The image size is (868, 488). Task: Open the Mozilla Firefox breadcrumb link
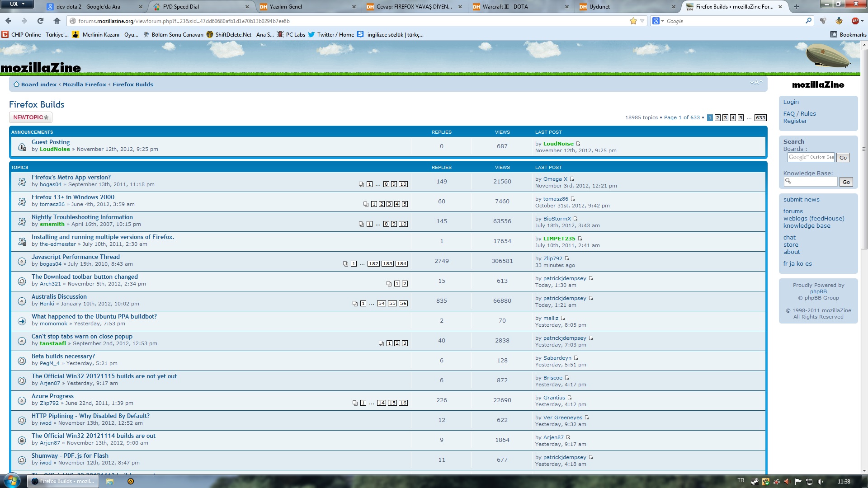[x=85, y=84]
